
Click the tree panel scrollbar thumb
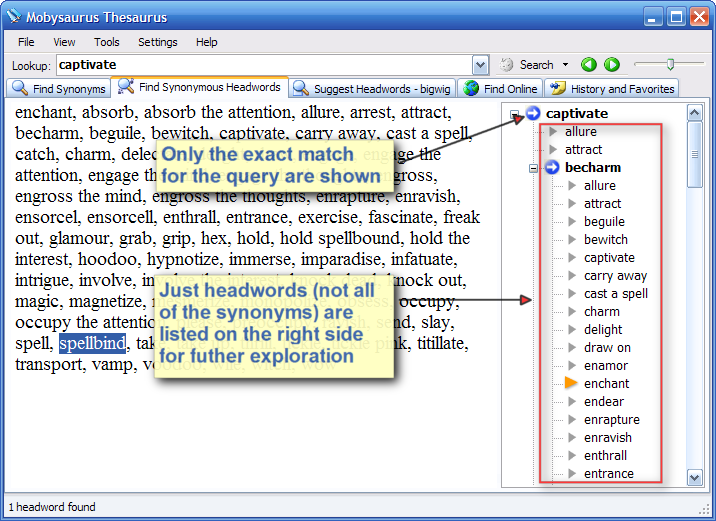695,154
